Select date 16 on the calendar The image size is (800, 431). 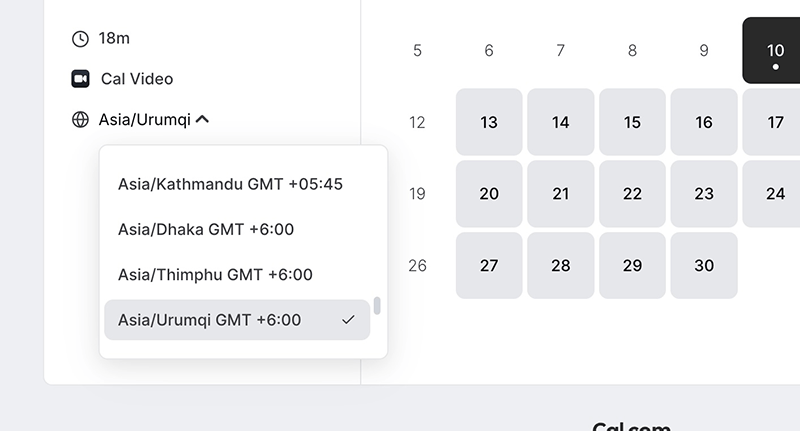(x=704, y=122)
